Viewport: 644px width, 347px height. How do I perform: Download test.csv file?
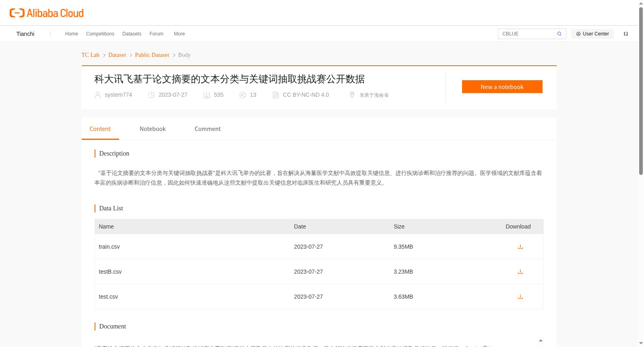click(520, 297)
